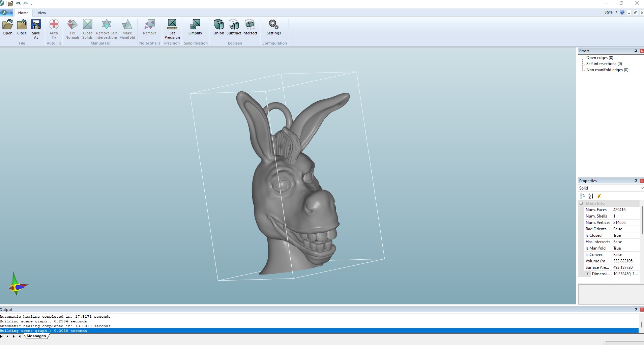This screenshot has height=345, width=644.
Task: Click Remove Self Intersections tool
Action: tap(107, 29)
